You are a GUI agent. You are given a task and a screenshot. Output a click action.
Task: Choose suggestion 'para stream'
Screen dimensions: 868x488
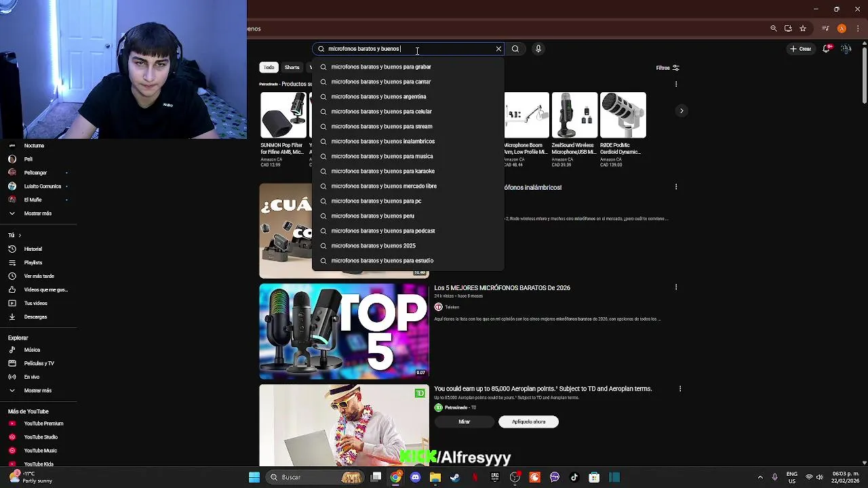pos(408,126)
